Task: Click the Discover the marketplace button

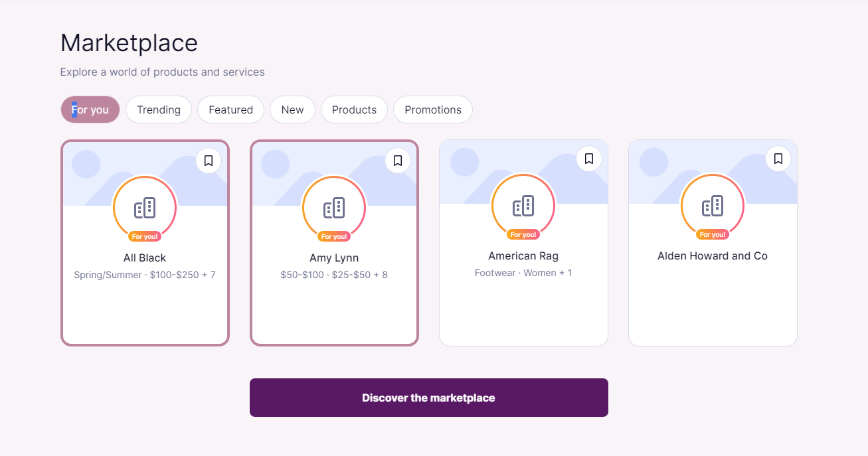Action: (428, 397)
